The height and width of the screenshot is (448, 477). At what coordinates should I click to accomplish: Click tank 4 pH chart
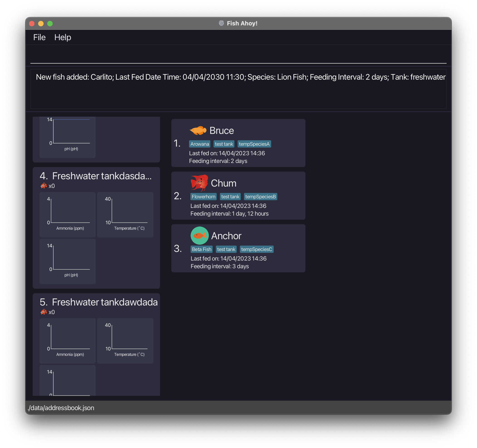(x=68, y=261)
